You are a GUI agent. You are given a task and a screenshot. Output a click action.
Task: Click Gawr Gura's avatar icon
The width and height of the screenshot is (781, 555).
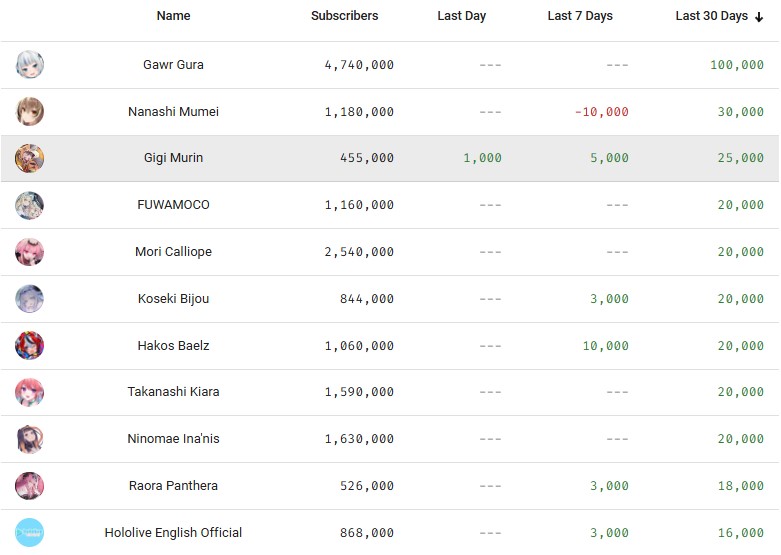tap(30, 65)
